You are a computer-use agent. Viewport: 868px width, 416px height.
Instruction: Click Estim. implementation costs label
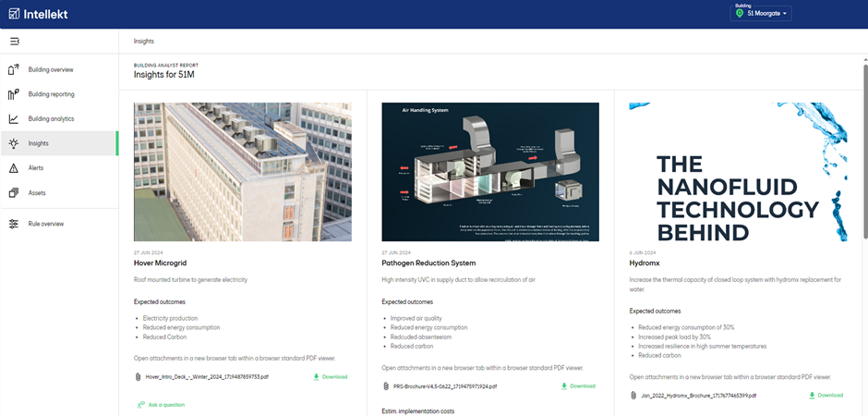click(418, 411)
